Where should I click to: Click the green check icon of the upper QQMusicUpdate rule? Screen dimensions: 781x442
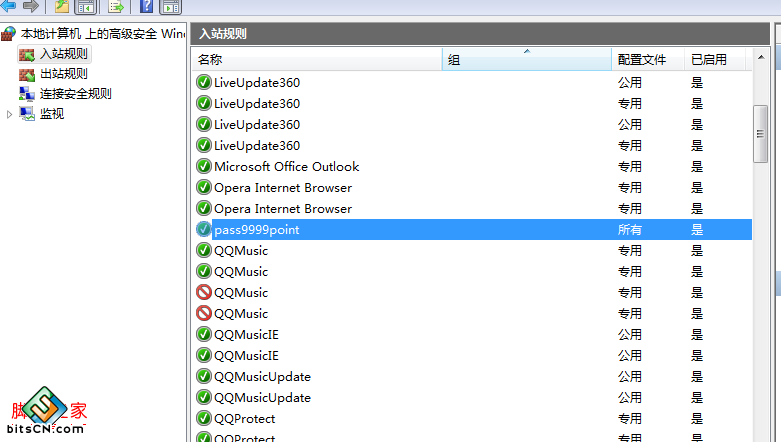click(204, 376)
